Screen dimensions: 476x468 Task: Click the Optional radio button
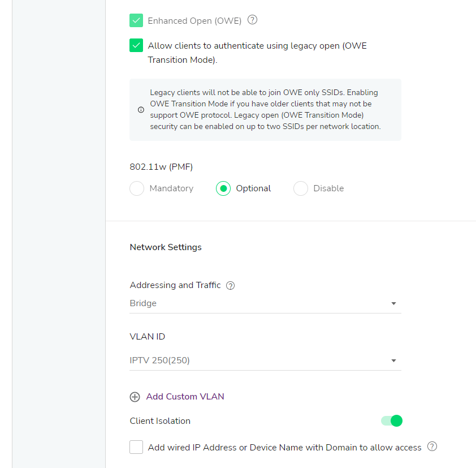point(224,188)
